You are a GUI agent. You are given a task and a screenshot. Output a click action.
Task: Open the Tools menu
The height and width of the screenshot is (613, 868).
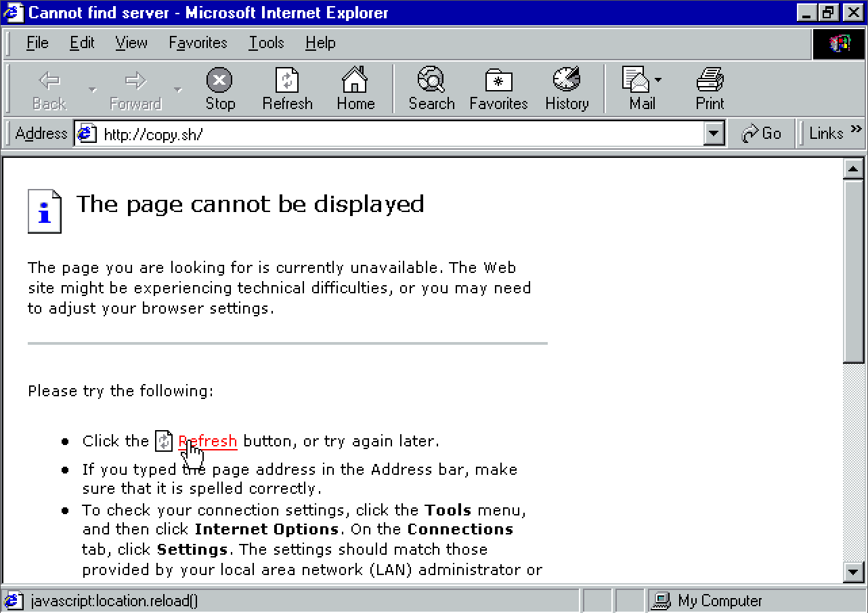point(266,43)
